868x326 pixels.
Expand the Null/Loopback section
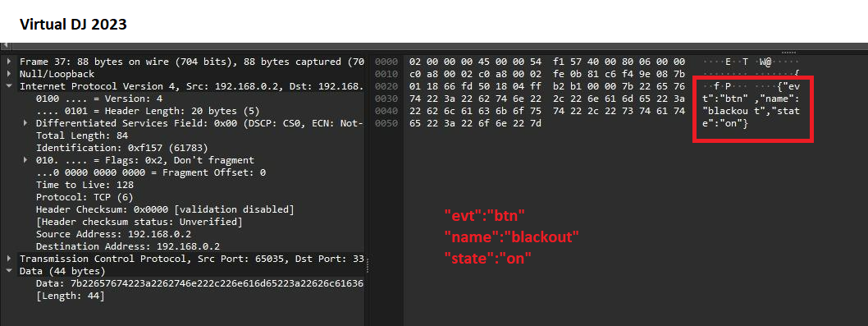tap(9, 74)
